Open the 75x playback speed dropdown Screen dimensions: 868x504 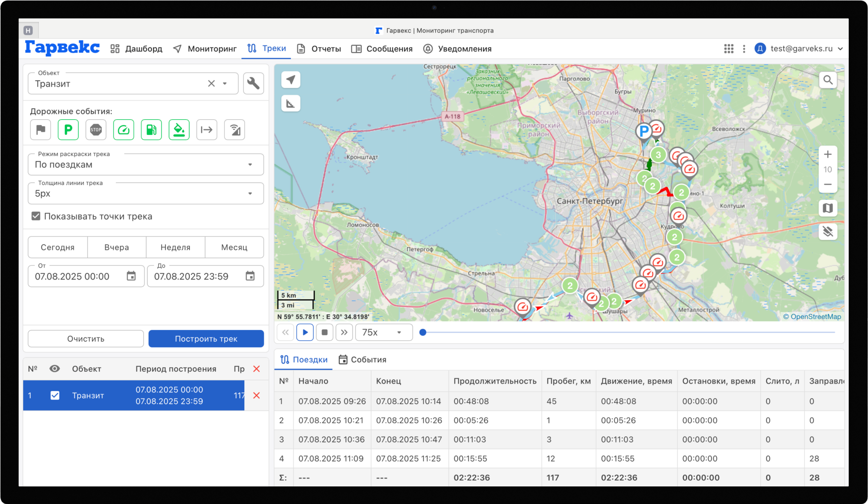click(x=383, y=332)
